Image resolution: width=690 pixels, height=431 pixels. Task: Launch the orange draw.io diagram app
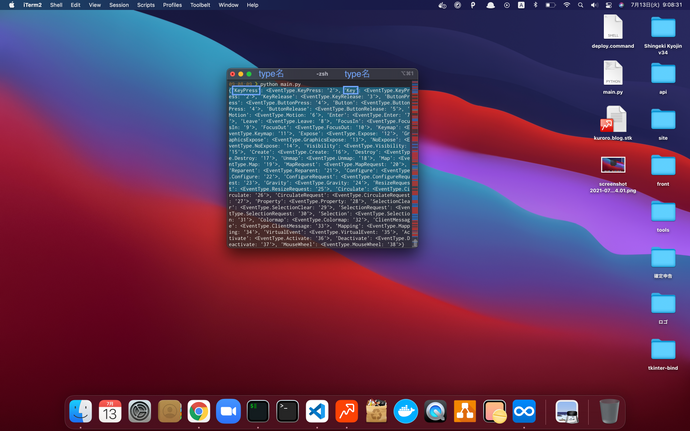[465, 411]
